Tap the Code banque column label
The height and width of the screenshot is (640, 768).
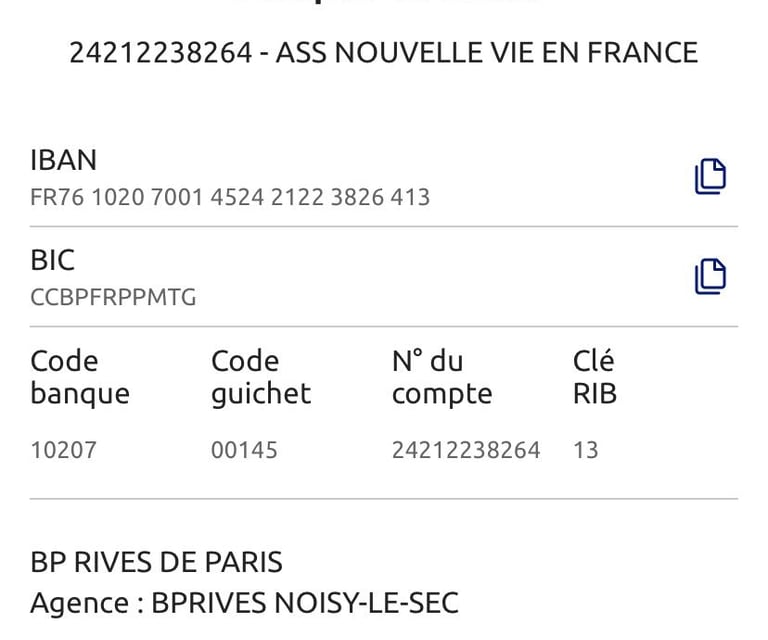[80, 377]
